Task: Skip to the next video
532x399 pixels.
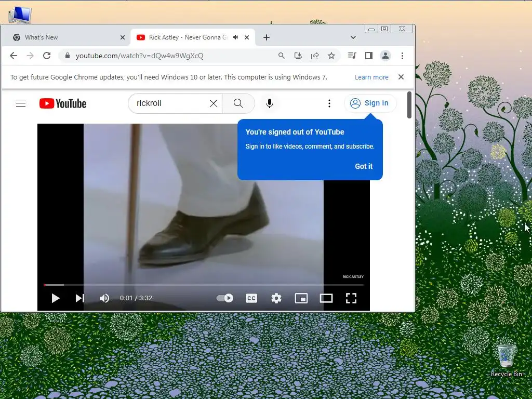Action: 79,298
